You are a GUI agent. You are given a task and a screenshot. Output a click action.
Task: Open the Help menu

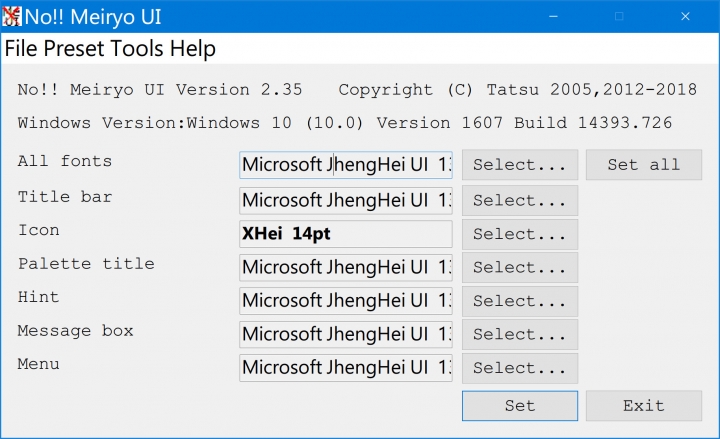coord(192,48)
